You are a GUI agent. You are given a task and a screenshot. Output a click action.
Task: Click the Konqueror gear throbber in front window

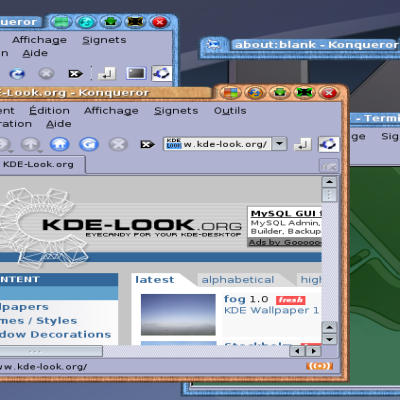point(329,144)
